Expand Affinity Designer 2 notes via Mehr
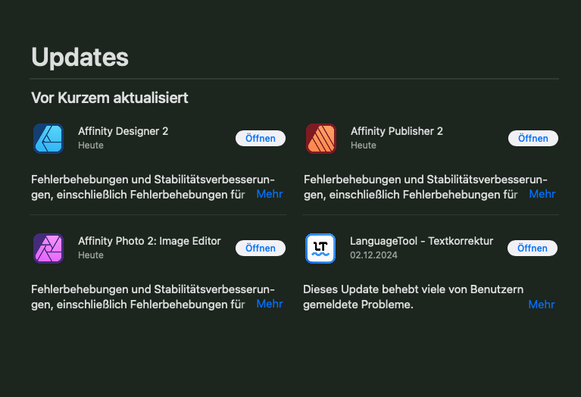Image resolution: width=581 pixels, height=397 pixels. (x=269, y=194)
